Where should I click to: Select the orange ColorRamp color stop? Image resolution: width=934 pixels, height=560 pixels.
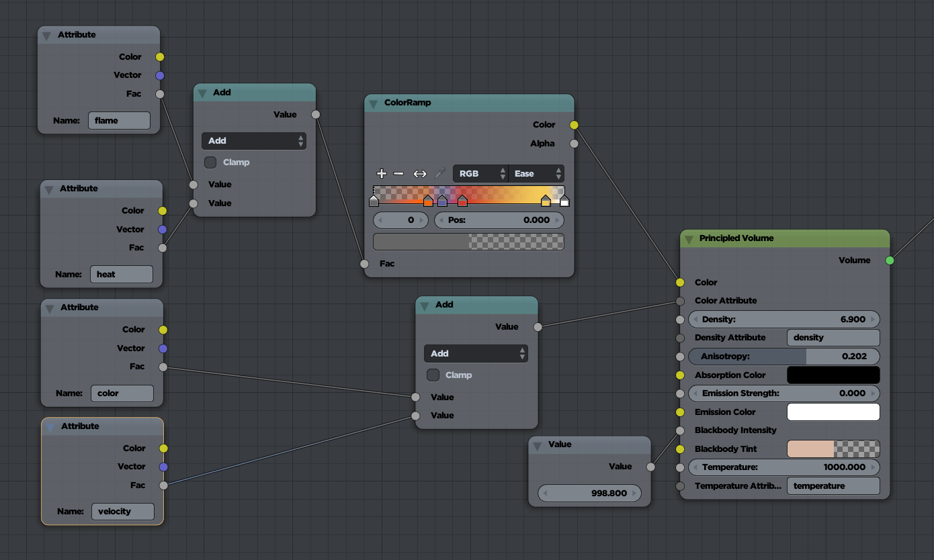[x=428, y=201]
